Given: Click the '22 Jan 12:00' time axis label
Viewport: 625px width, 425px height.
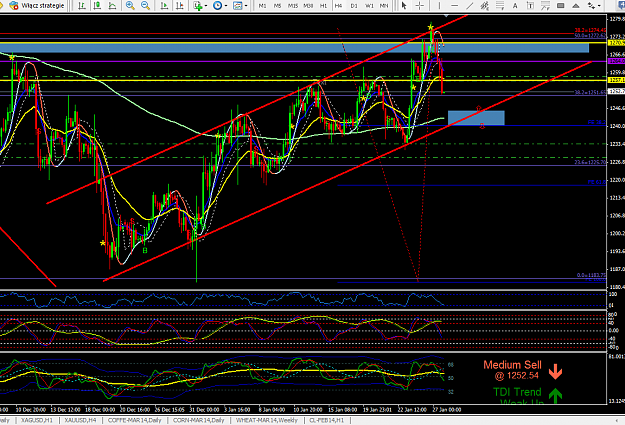Looking at the screenshot, I should 412,409.
